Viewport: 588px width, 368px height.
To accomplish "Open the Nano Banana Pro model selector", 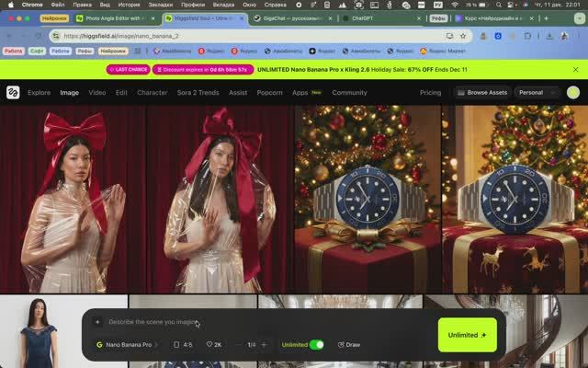I will [x=127, y=345].
